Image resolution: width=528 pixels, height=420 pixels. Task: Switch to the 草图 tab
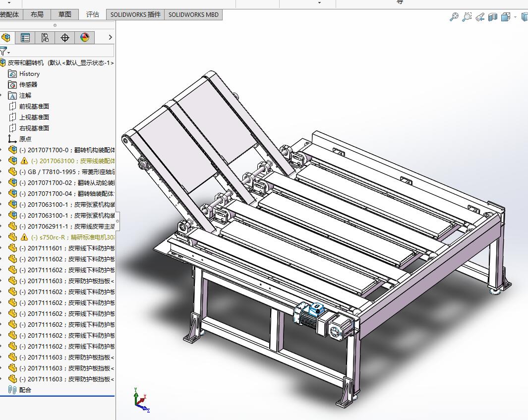pyautogui.click(x=64, y=14)
